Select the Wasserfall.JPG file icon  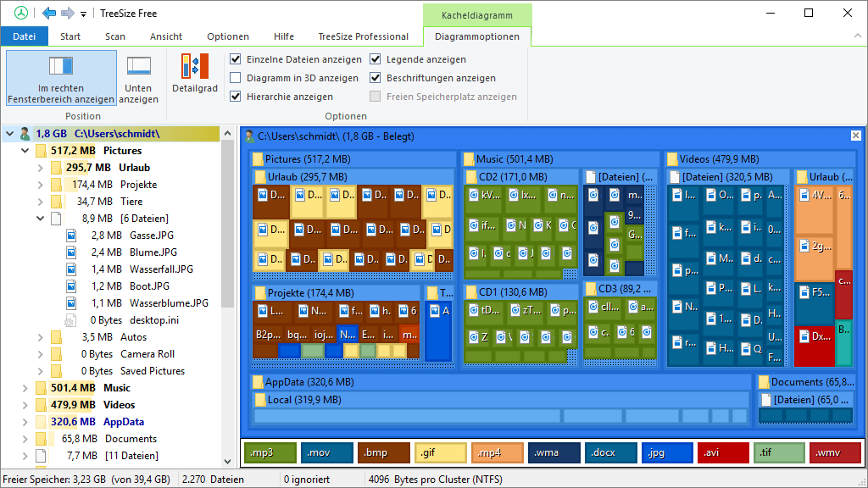71,269
